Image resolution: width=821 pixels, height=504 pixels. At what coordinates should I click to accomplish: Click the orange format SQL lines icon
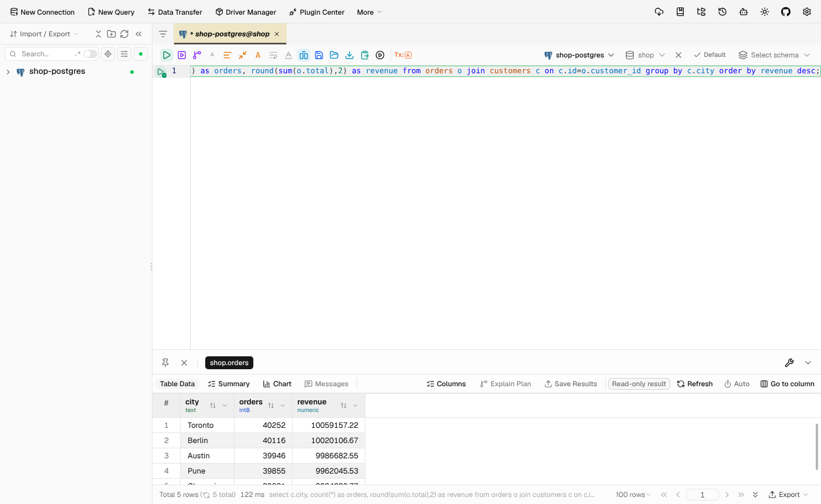pos(227,55)
